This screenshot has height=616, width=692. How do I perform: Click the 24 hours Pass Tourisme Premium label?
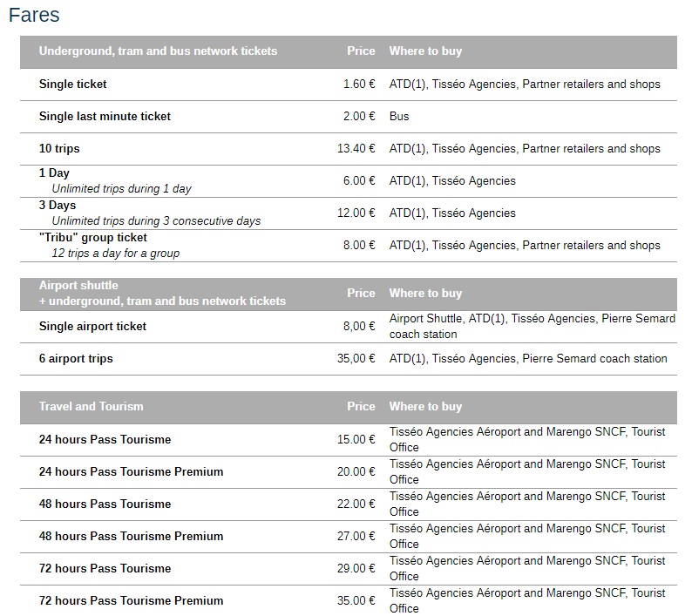tap(131, 472)
